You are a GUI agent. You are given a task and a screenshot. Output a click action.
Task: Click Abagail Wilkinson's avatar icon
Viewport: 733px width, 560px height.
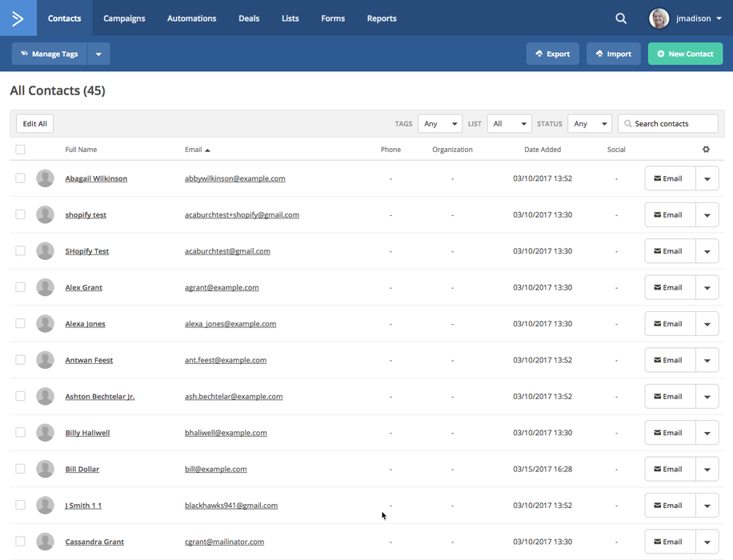coord(46,178)
